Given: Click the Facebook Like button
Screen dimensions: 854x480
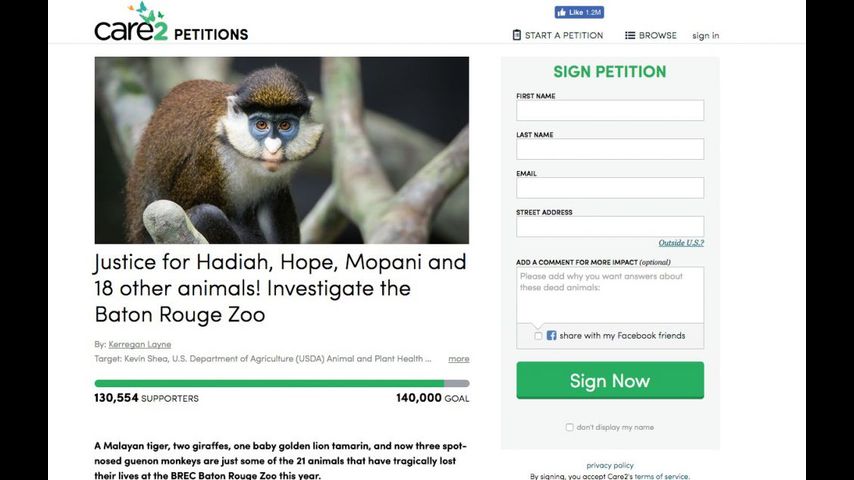Looking at the screenshot, I should pyautogui.click(x=579, y=12).
